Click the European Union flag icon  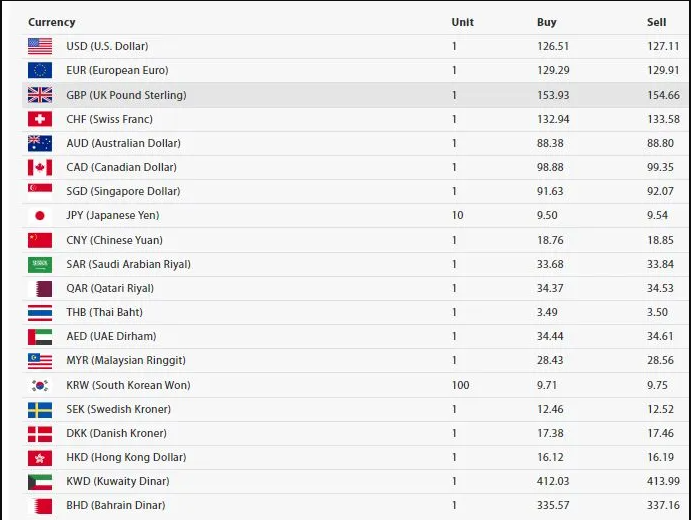40,71
